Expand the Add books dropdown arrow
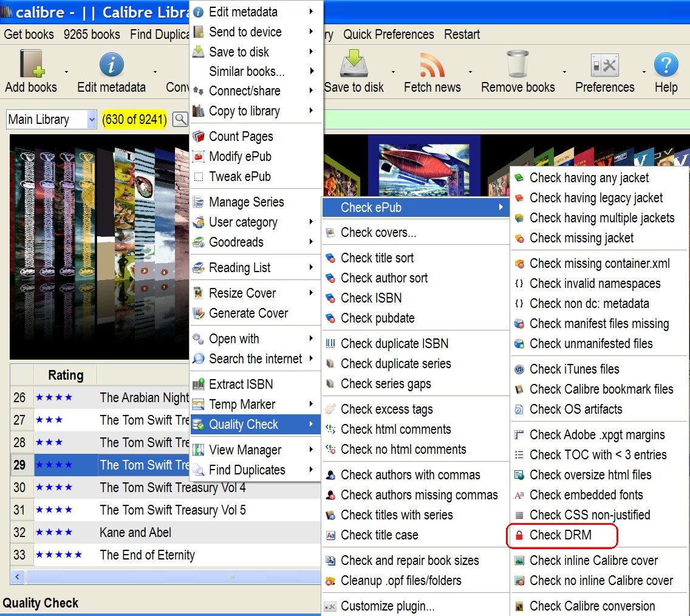 pyautogui.click(x=66, y=71)
